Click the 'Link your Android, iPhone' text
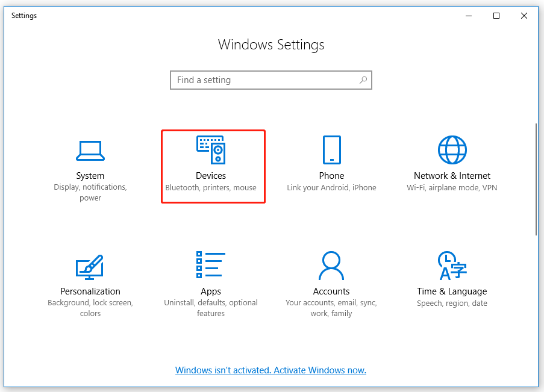The image size is (544, 392). coord(331,187)
